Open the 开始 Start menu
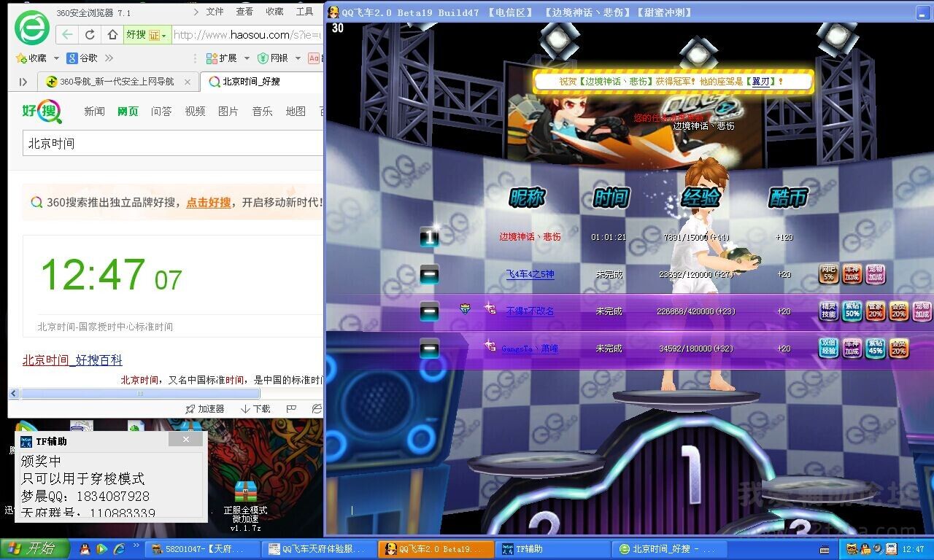 coord(35,549)
